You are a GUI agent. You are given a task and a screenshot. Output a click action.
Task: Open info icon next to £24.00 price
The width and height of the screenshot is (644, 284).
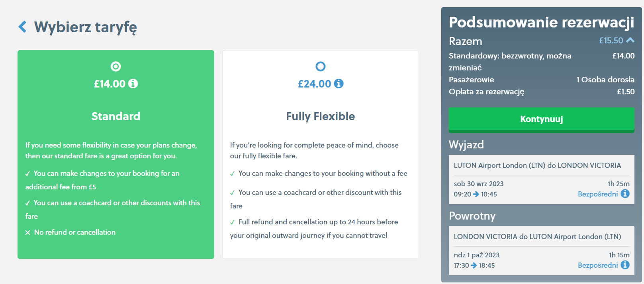click(x=339, y=84)
